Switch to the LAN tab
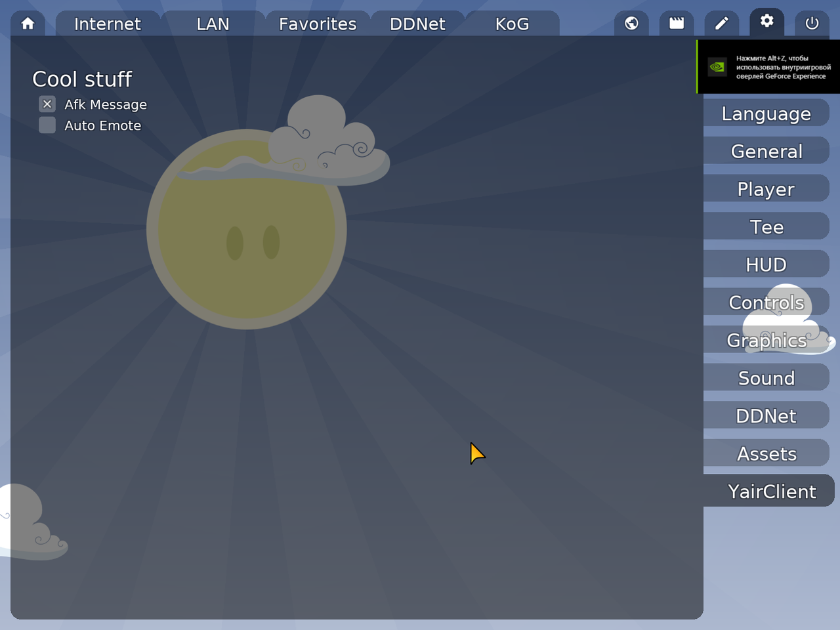 coord(213,24)
